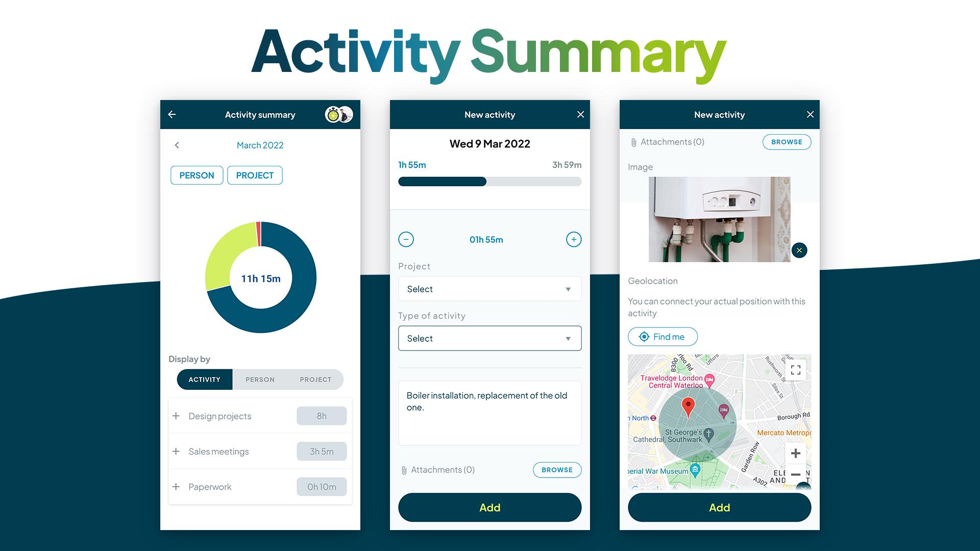The height and width of the screenshot is (551, 980).
Task: Click the back arrow navigation icon
Action: coord(174,114)
